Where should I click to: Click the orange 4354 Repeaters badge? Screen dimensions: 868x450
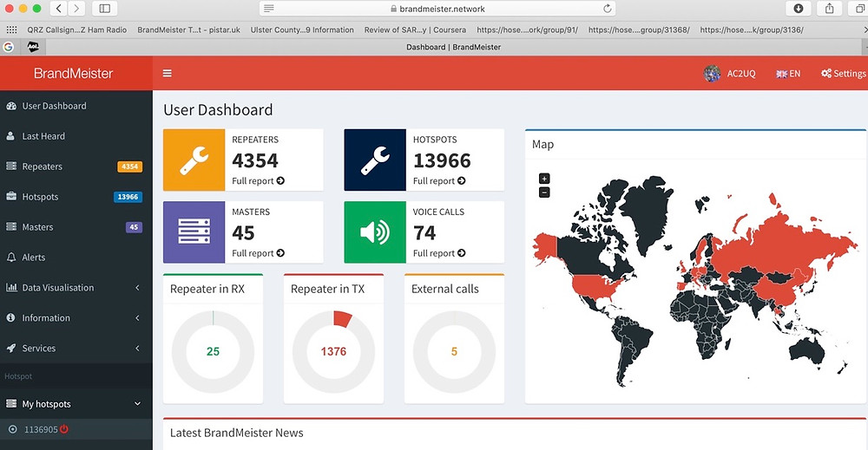coord(130,166)
